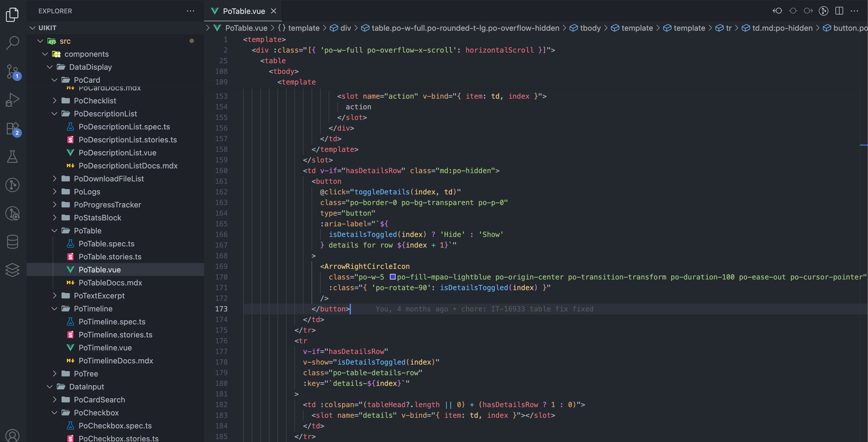
Task: Open PoTable.spec.ts file
Action: click(x=106, y=244)
